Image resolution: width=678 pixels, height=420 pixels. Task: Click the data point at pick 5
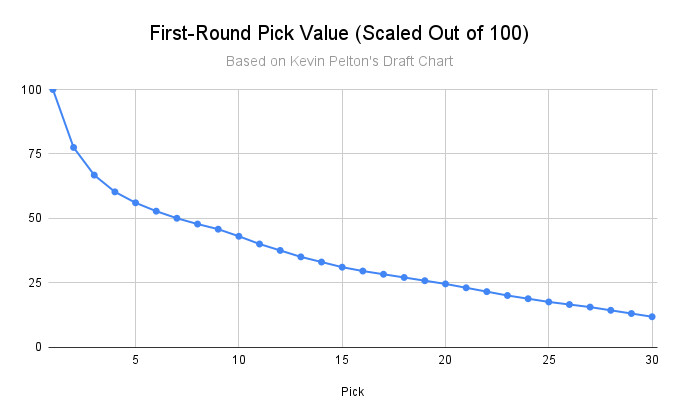[135, 203]
